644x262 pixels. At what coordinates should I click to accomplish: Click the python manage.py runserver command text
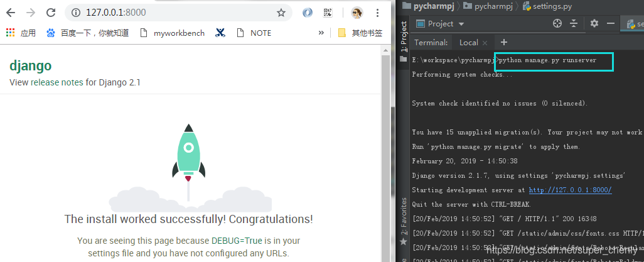(547, 60)
